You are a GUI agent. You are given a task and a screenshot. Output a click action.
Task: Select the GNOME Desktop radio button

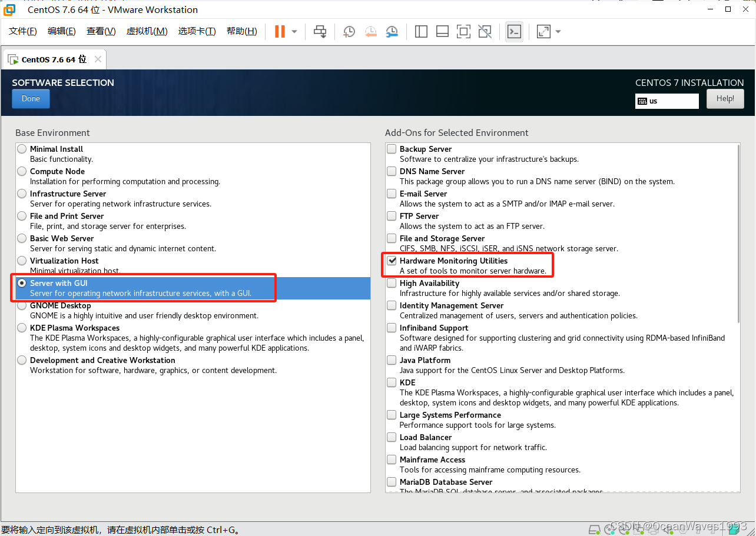pos(22,305)
